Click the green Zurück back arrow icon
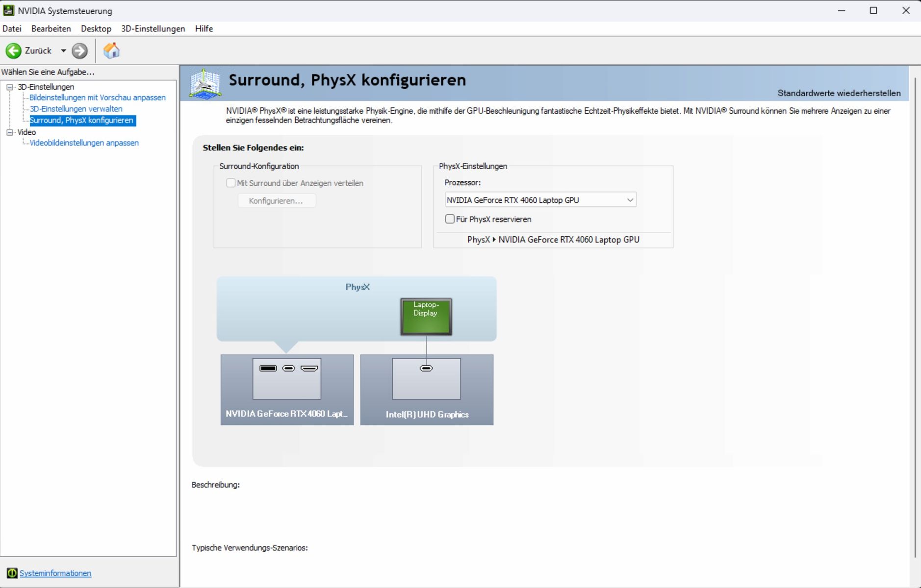921x588 pixels. tap(13, 50)
